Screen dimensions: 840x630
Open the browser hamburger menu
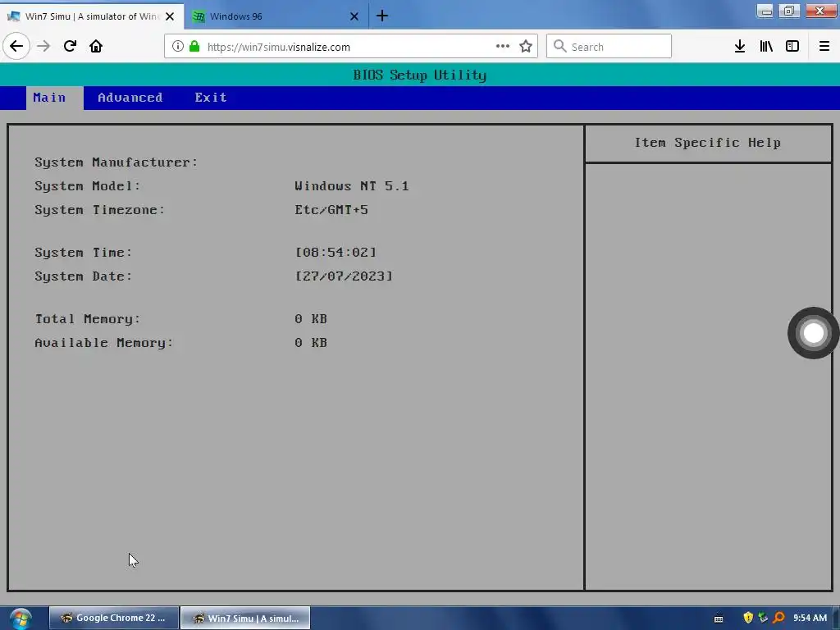(x=824, y=47)
